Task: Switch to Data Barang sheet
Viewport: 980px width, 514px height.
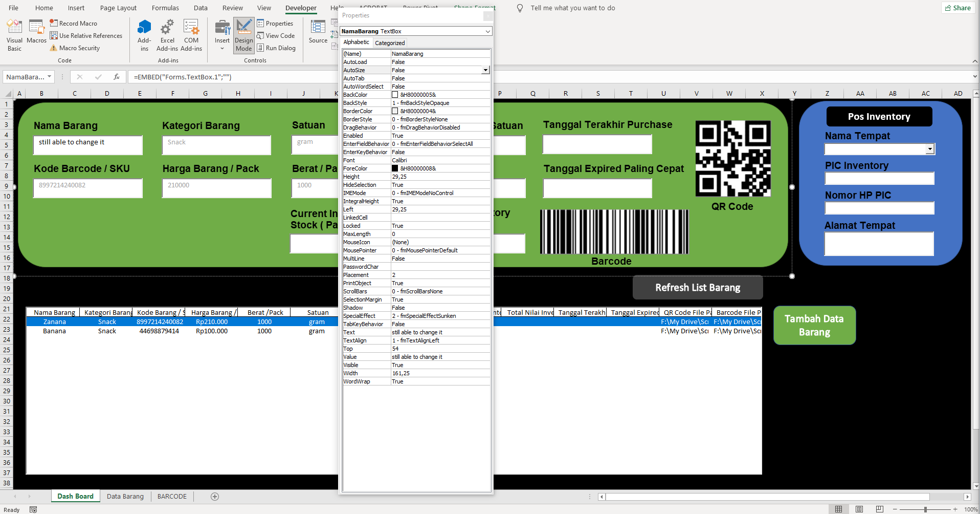Action: pyautogui.click(x=125, y=497)
